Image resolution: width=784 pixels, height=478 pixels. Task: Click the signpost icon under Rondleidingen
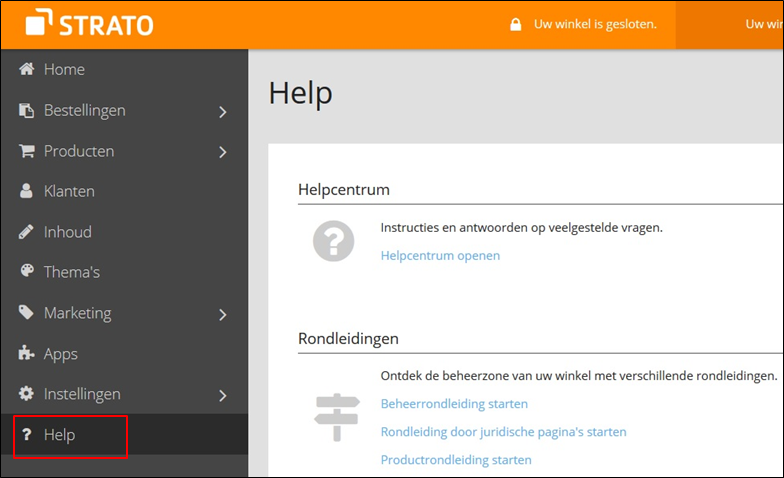pyautogui.click(x=337, y=417)
